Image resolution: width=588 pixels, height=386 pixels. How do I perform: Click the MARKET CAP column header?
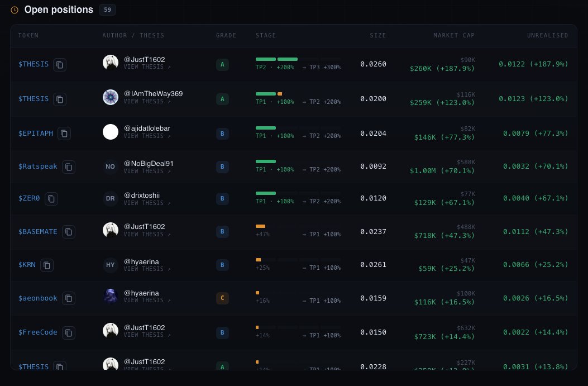(x=454, y=35)
